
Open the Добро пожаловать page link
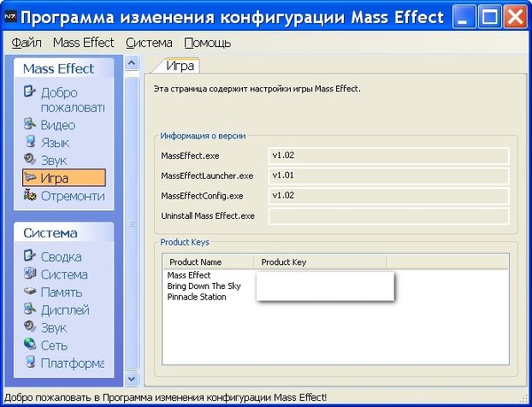pyautogui.click(x=73, y=100)
